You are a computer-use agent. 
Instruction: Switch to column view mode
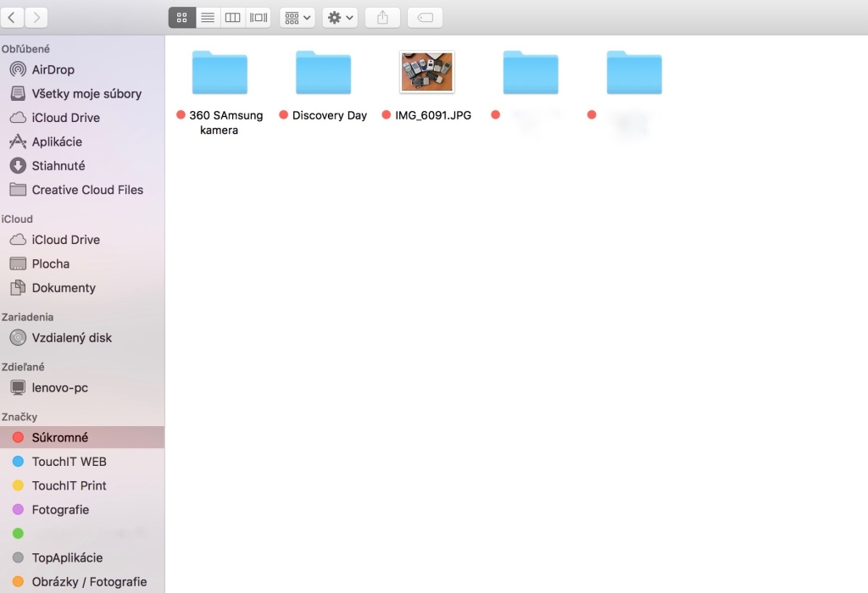(x=232, y=17)
